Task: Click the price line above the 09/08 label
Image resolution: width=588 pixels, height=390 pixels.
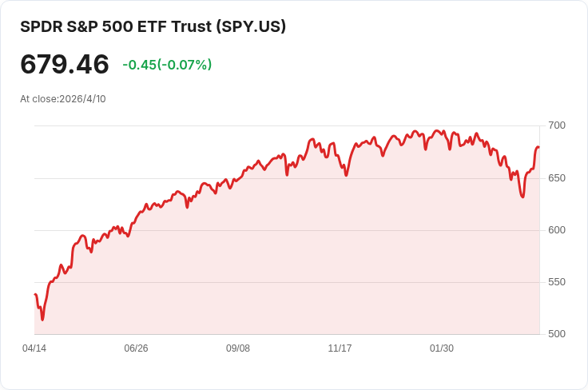Action: coord(238,177)
